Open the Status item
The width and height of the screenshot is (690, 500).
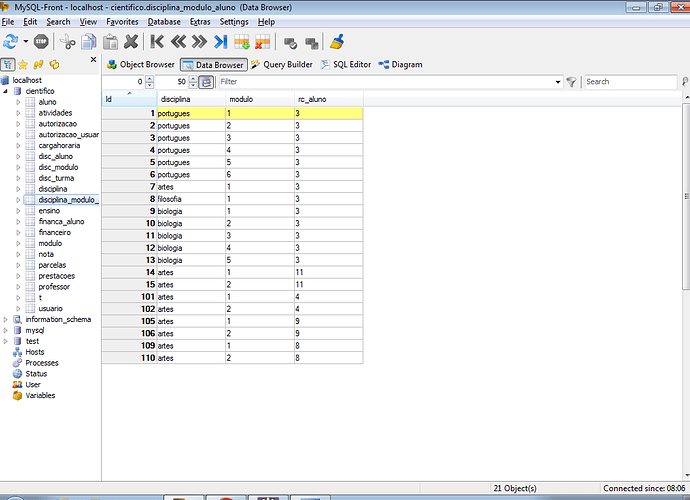click(36, 374)
